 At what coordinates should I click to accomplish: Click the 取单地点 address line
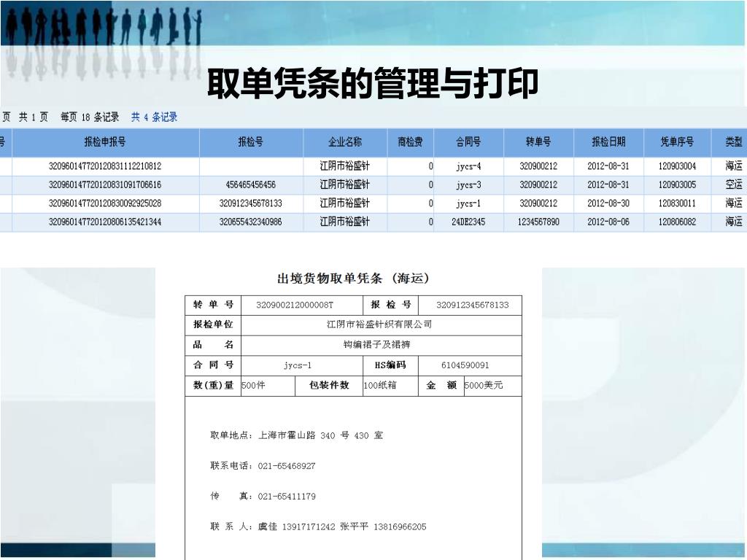click(296, 435)
